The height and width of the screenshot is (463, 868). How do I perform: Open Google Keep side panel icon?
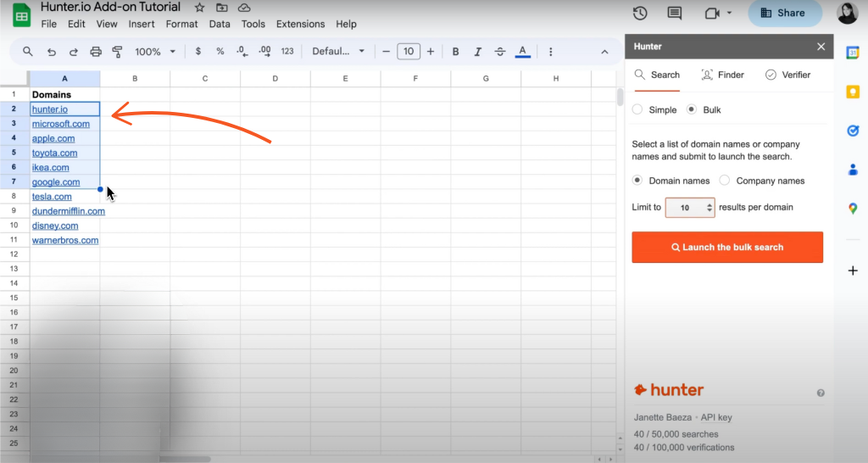(x=853, y=92)
